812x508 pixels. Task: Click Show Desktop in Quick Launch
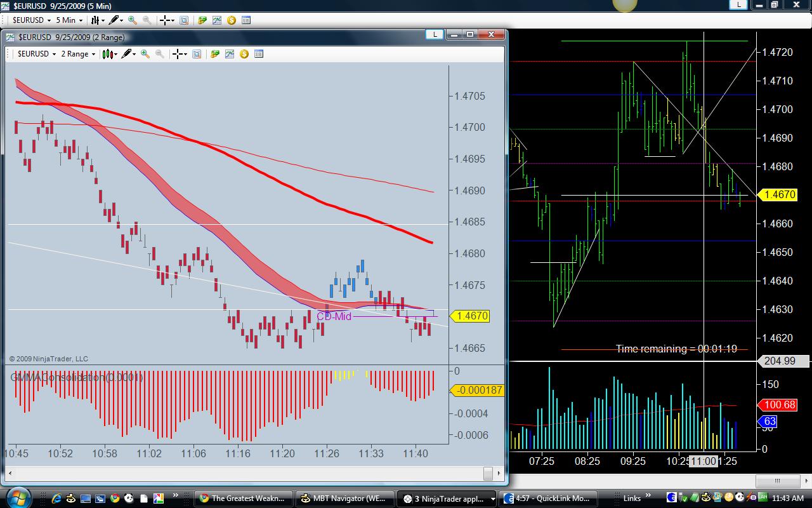86,498
